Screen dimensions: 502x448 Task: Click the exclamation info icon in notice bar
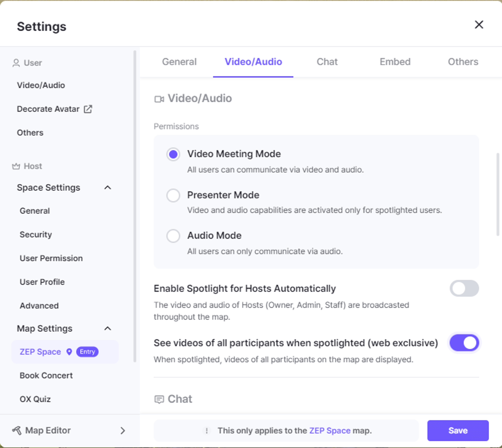[207, 430]
